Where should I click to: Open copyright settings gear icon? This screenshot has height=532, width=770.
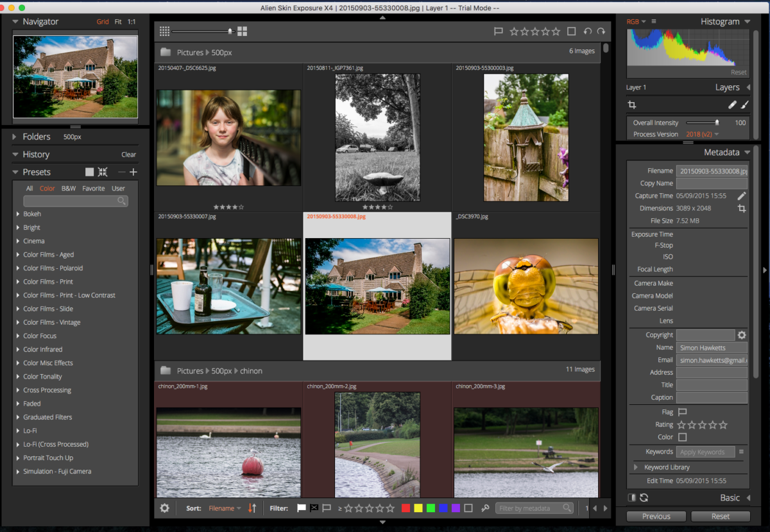(742, 335)
